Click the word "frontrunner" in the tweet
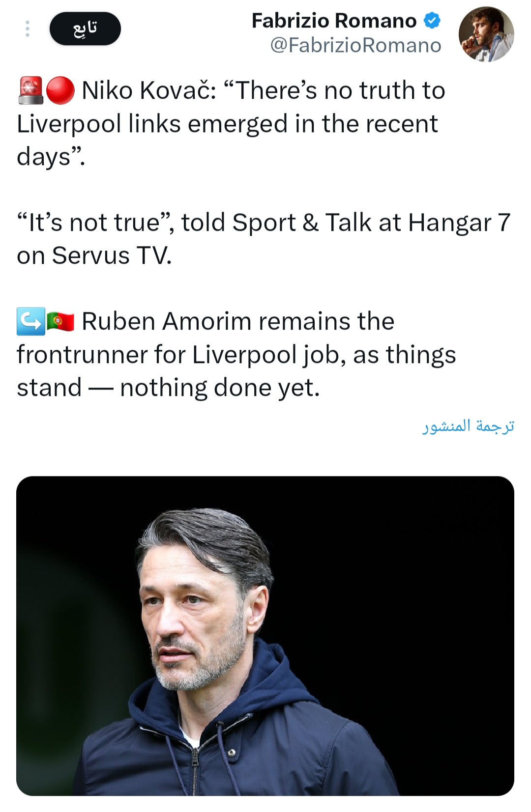The height and width of the screenshot is (812, 531). point(82,355)
